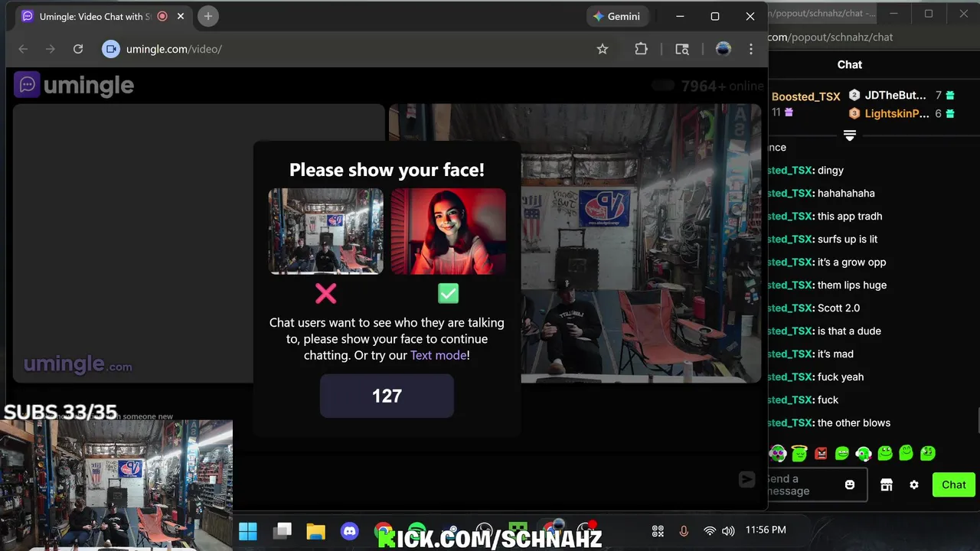Screen dimensions: 980x551
Task: Insert the headphones purple-eyes emote
Action: [778, 453]
